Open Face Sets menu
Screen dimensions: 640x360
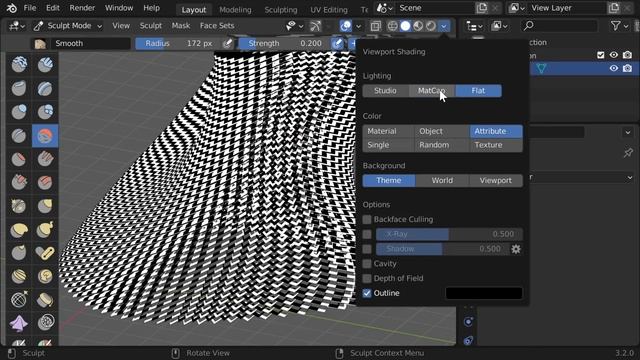tap(217, 26)
